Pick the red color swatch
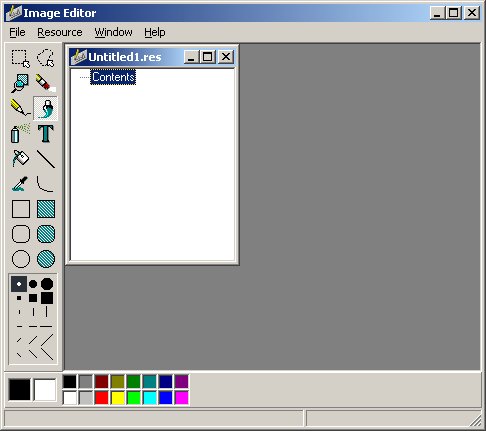This screenshot has width=486, height=431. (102, 398)
